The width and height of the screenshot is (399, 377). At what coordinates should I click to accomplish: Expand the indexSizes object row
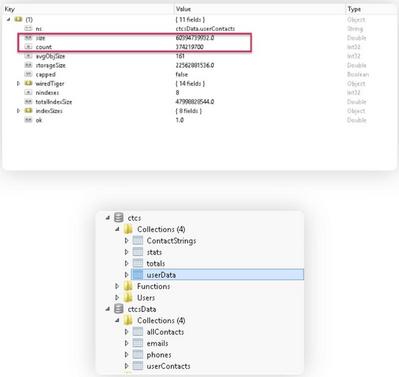pos(19,111)
